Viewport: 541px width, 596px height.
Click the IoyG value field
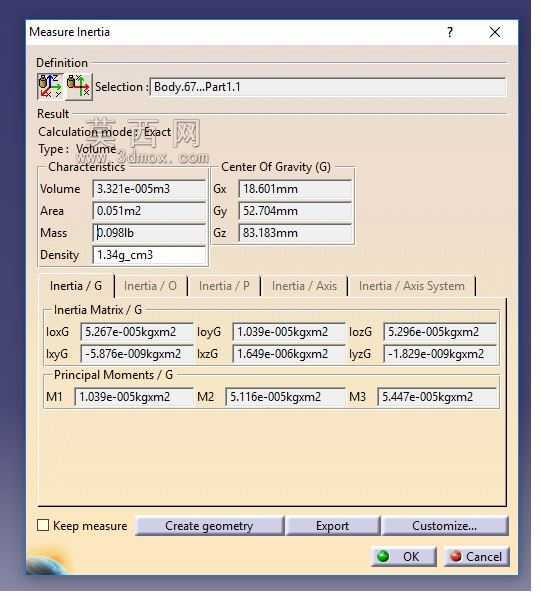pyautogui.click(x=289, y=332)
